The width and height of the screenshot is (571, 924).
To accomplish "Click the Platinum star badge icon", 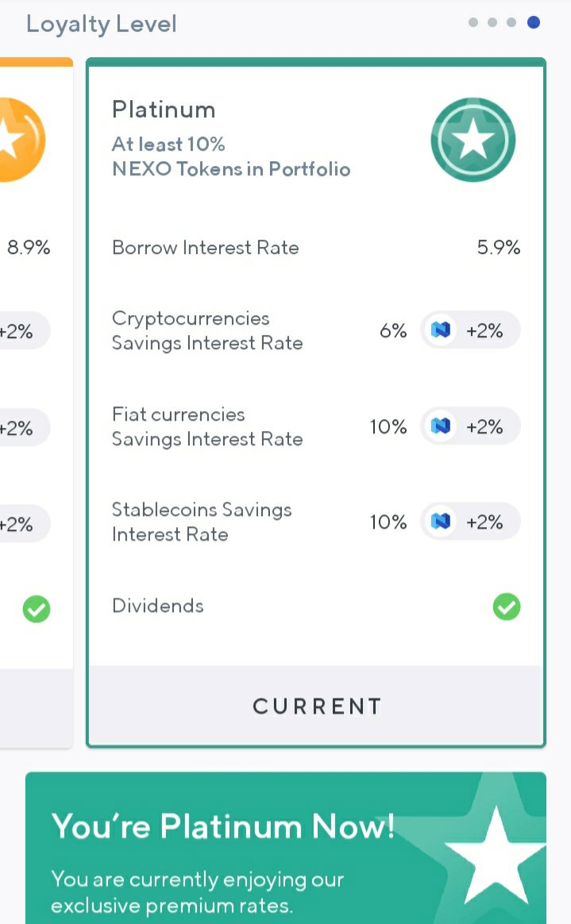I will coord(473,140).
